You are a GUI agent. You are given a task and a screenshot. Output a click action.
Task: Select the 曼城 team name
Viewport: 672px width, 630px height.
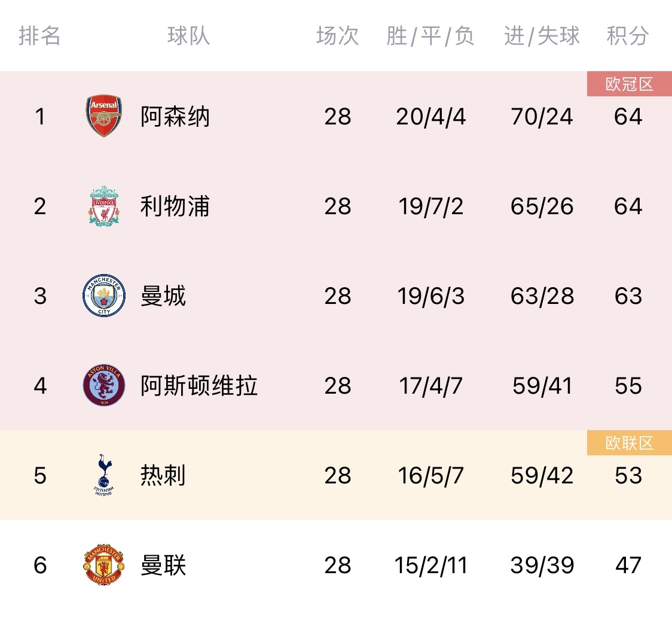coord(163,296)
